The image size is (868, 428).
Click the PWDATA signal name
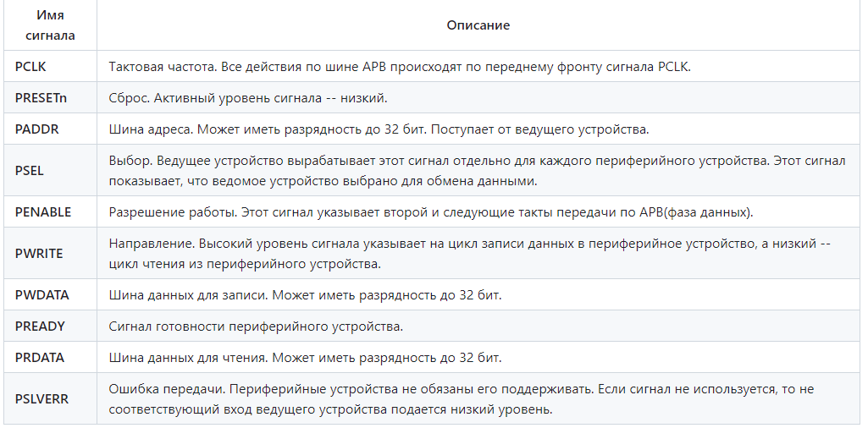click(41, 295)
